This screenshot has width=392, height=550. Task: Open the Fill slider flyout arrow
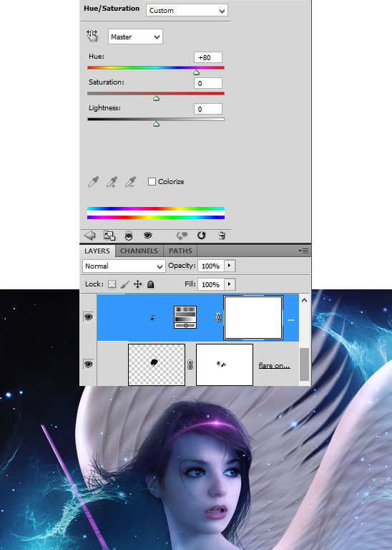(x=229, y=284)
